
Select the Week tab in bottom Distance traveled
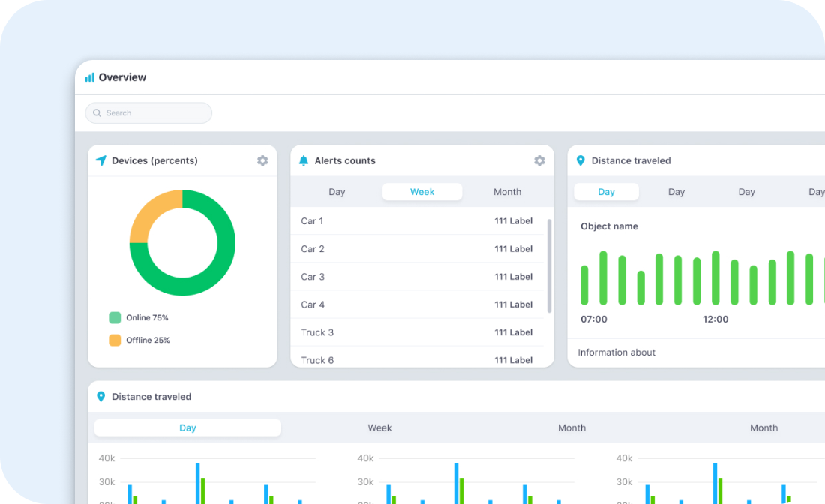[x=379, y=427]
